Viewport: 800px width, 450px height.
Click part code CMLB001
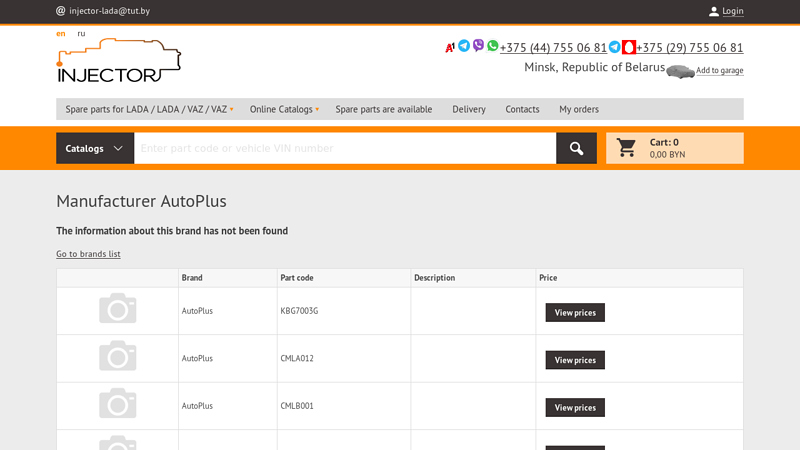[297, 406]
